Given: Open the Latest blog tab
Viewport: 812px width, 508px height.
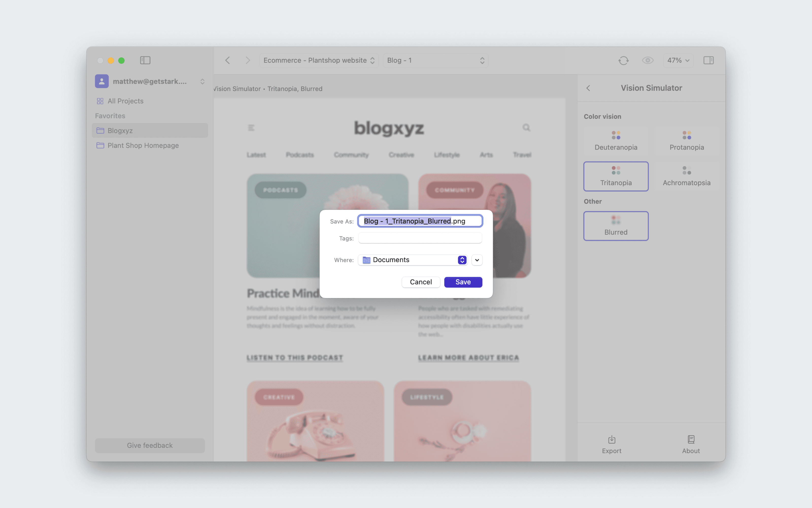Looking at the screenshot, I should pyautogui.click(x=256, y=155).
